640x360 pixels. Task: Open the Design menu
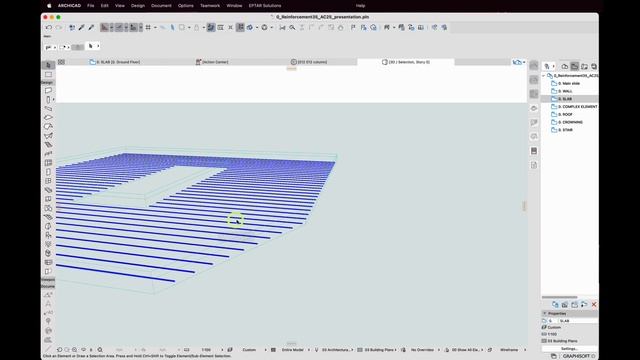[138, 6]
